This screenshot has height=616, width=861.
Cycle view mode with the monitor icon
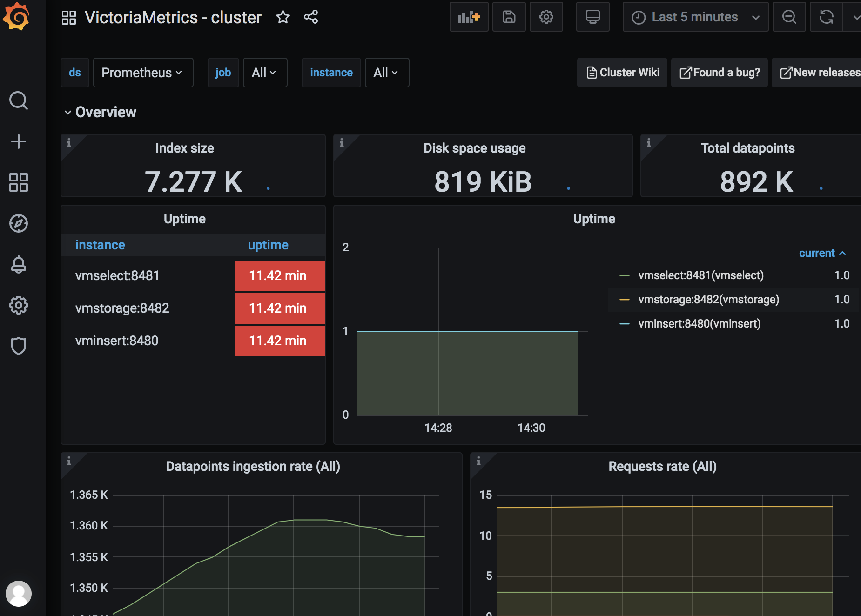click(x=592, y=17)
